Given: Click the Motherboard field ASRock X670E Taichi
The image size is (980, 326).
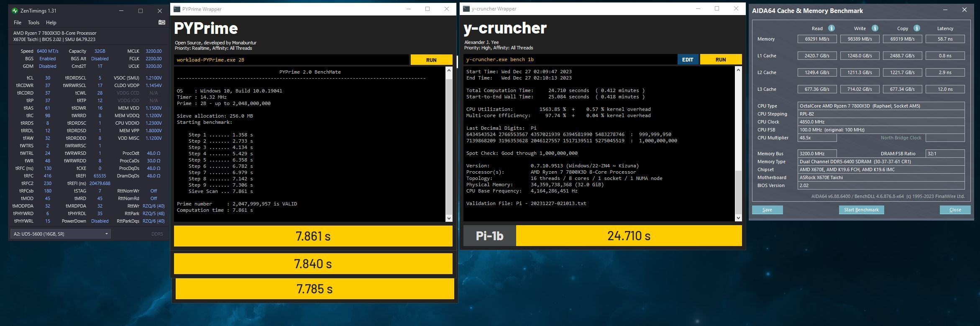Looking at the screenshot, I should point(881,177).
